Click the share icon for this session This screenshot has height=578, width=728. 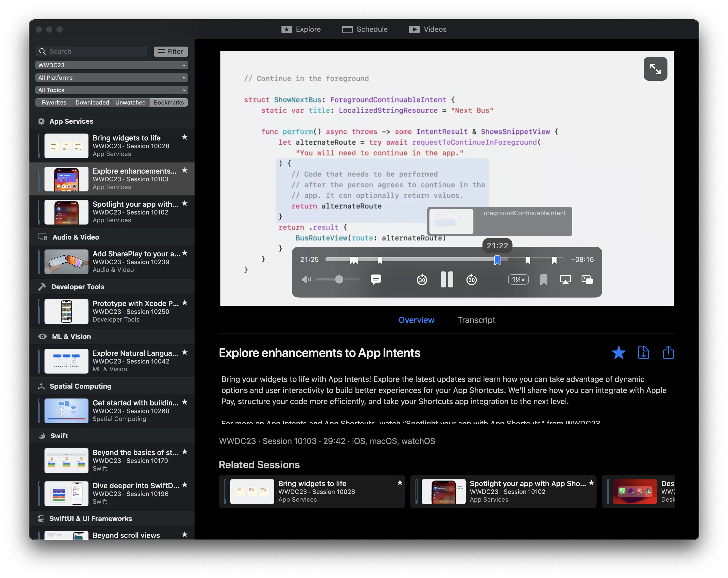[668, 353]
